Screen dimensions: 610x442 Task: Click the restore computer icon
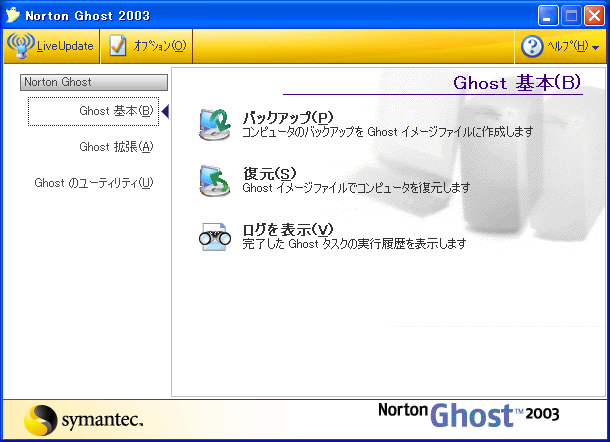(x=215, y=181)
